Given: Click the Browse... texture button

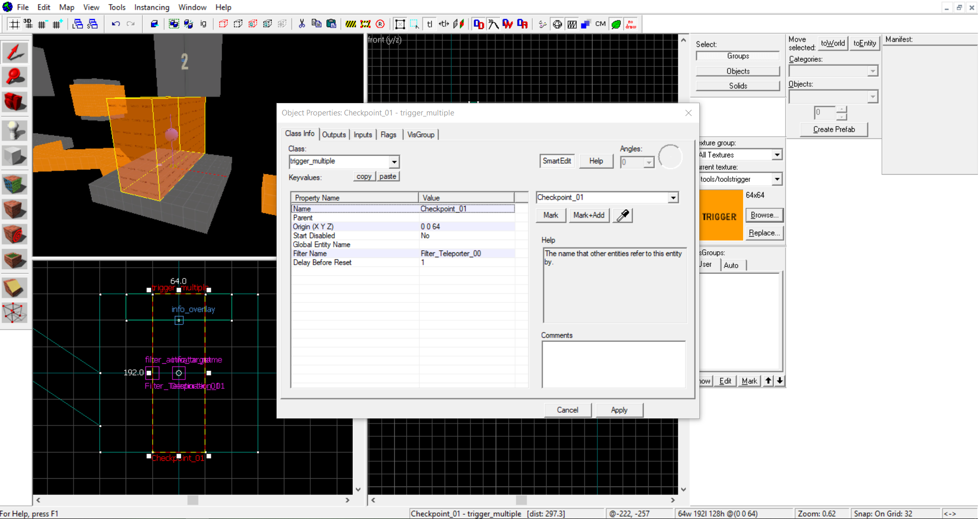Looking at the screenshot, I should click(x=764, y=215).
